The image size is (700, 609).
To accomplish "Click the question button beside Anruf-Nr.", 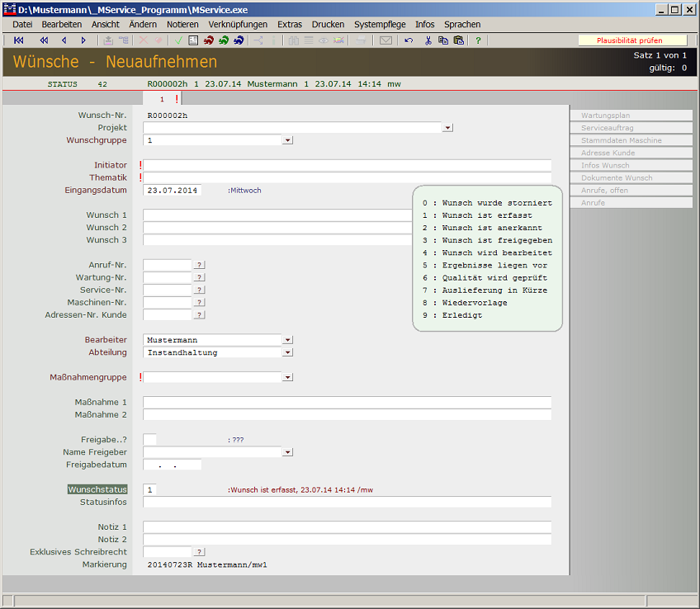I will [x=199, y=265].
